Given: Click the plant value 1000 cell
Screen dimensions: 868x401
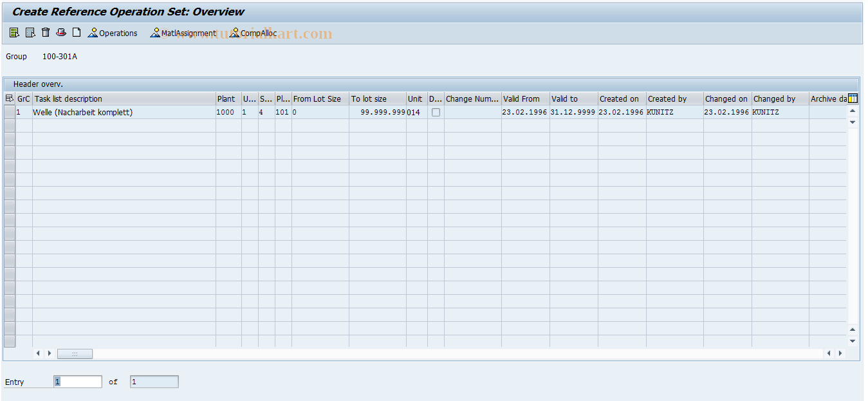Looking at the screenshot, I should tap(228, 112).
